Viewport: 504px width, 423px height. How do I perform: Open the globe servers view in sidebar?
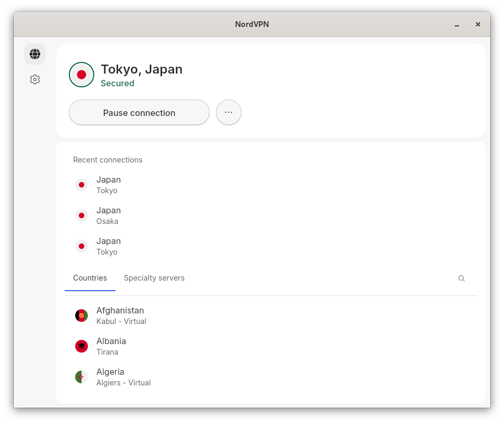tap(35, 54)
